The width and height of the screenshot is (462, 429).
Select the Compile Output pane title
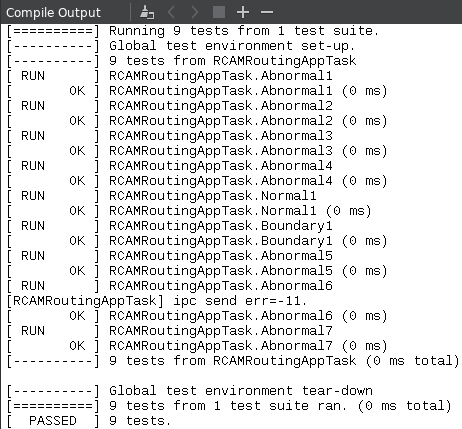point(53,13)
